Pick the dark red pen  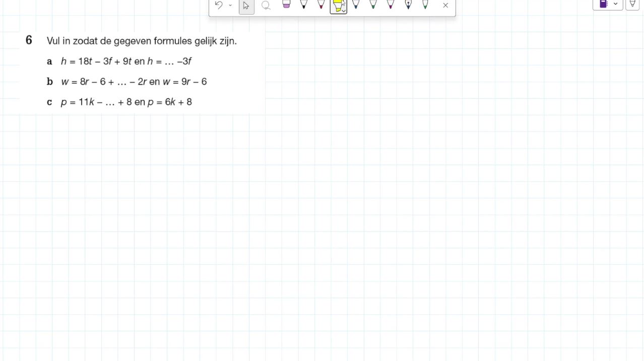(x=321, y=5)
